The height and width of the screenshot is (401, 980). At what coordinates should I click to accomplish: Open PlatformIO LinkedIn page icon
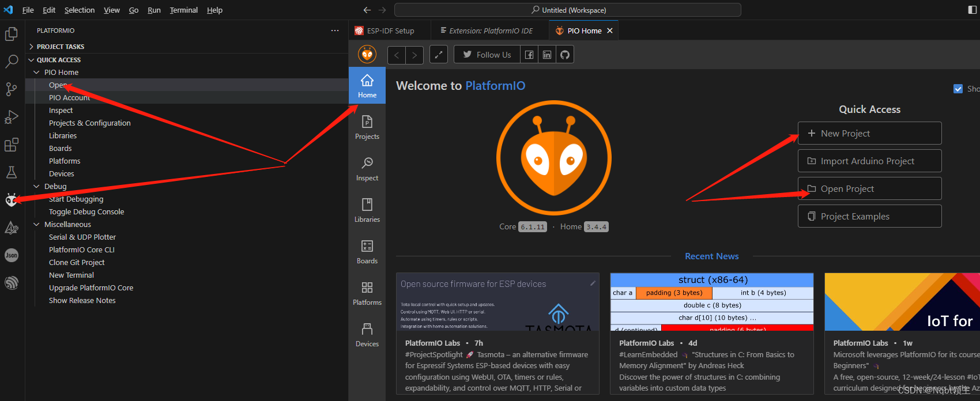point(547,55)
